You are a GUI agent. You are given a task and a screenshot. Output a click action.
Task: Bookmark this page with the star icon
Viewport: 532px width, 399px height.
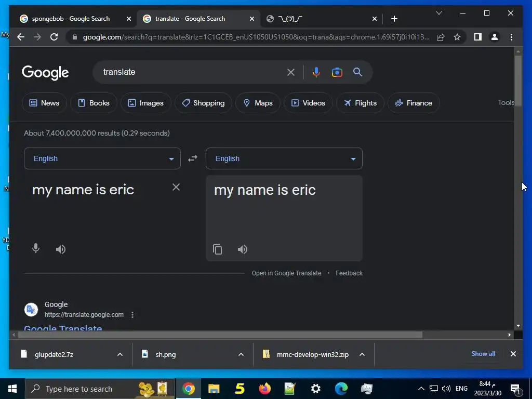tap(457, 37)
